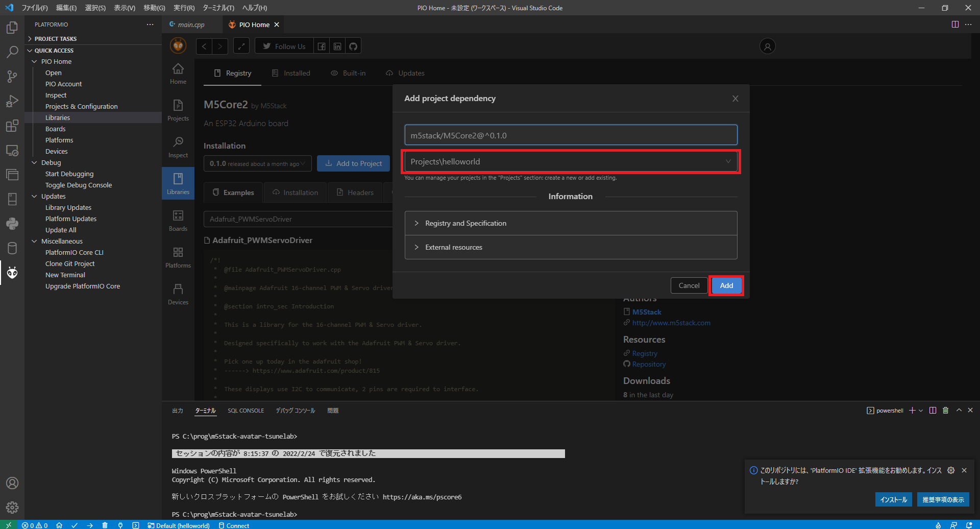
Task: Click the GitHub icon in the PIO Home toolbar
Action: tap(353, 46)
